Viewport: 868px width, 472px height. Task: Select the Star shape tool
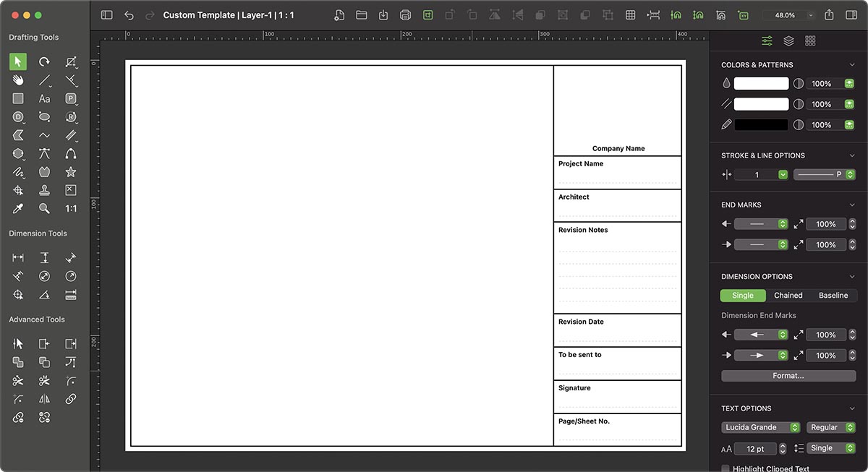coord(71,172)
